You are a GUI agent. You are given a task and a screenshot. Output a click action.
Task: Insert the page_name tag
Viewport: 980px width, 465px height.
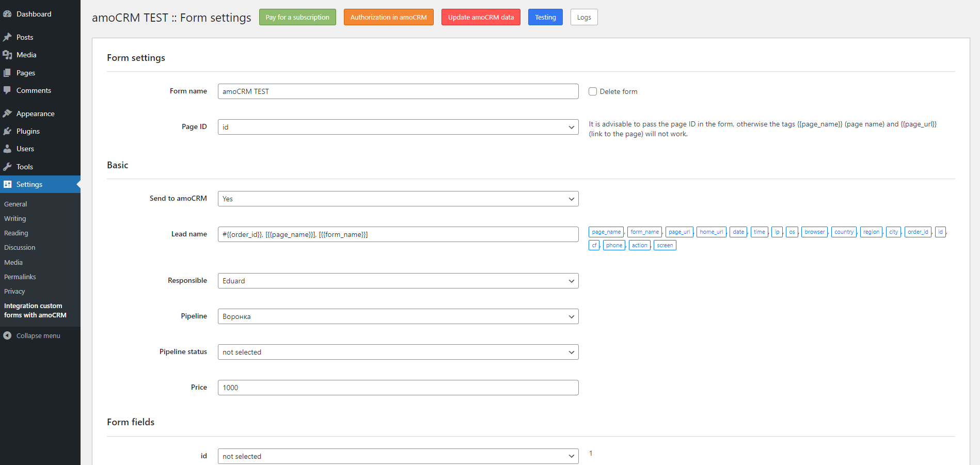[x=606, y=232]
